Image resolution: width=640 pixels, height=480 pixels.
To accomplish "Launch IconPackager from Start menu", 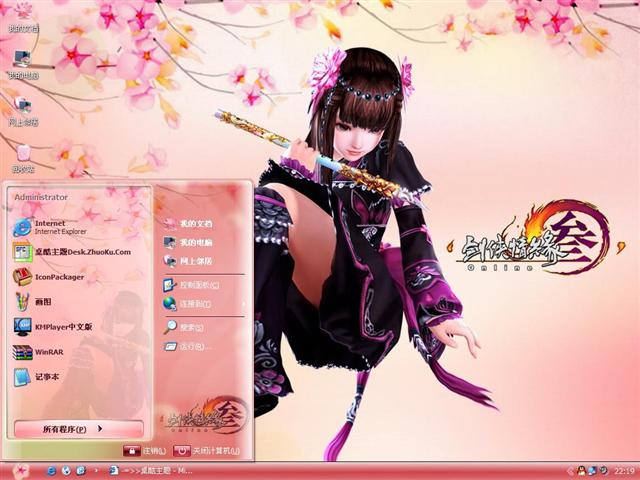I will [48, 277].
